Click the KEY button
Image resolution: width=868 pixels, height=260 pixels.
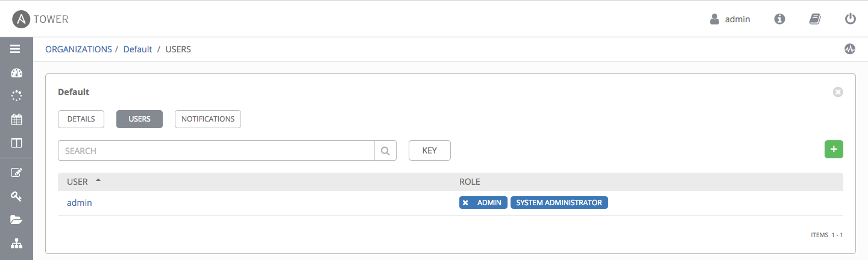[429, 150]
